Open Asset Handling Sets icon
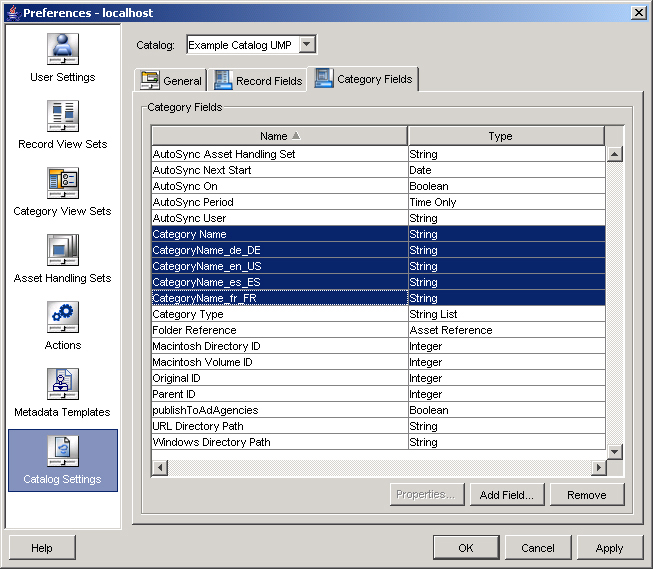The height and width of the screenshot is (569, 653). (62, 250)
